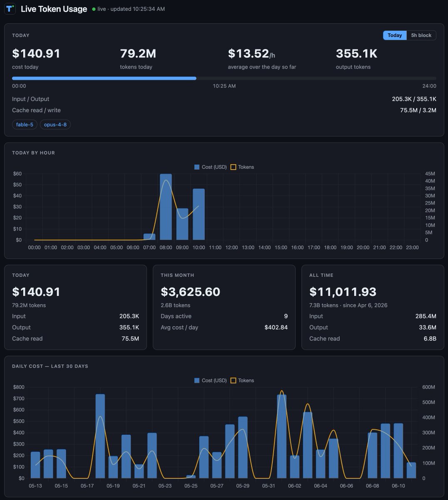The image size is (448, 500).
Task: Click the Live Token Usage app logo icon
Action: pyautogui.click(x=10, y=9)
